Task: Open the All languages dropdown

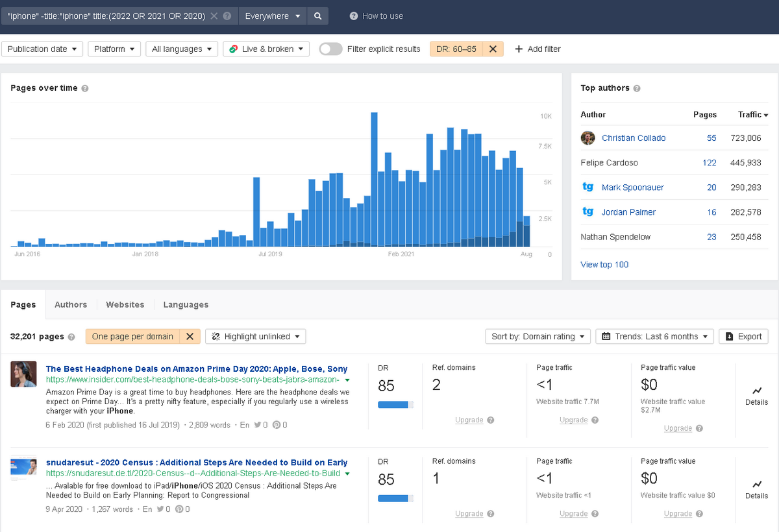Action: pos(182,49)
